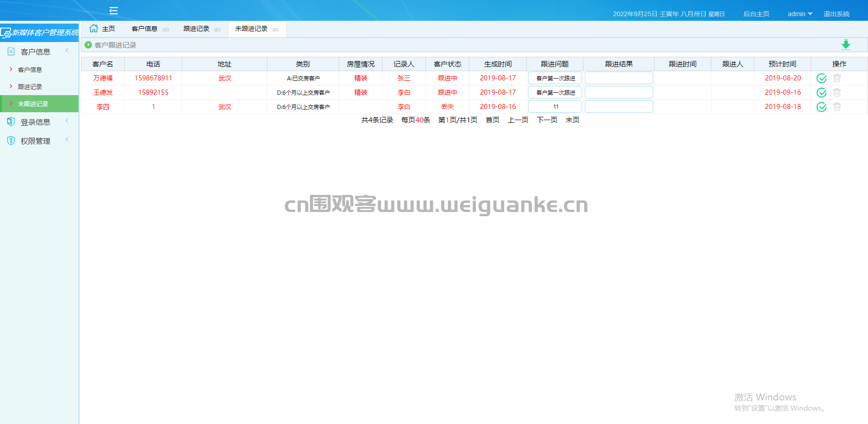
Task: Click 丢失 customer status cell
Action: point(448,107)
